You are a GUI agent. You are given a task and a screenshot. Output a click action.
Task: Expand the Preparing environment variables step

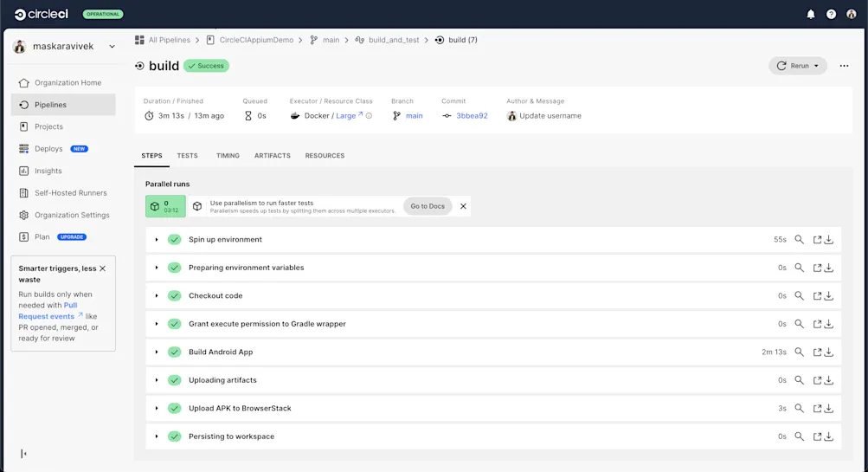pos(157,268)
